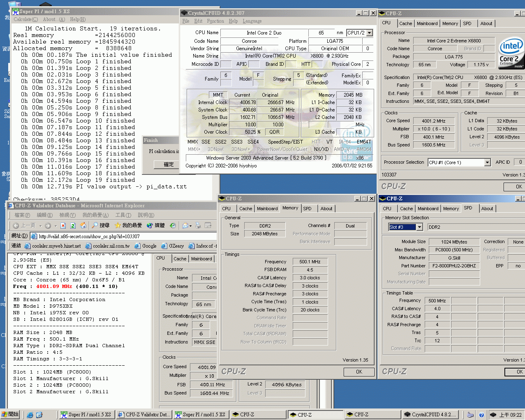Click the red Stop icon in Internet Explorer

pos(63,225)
